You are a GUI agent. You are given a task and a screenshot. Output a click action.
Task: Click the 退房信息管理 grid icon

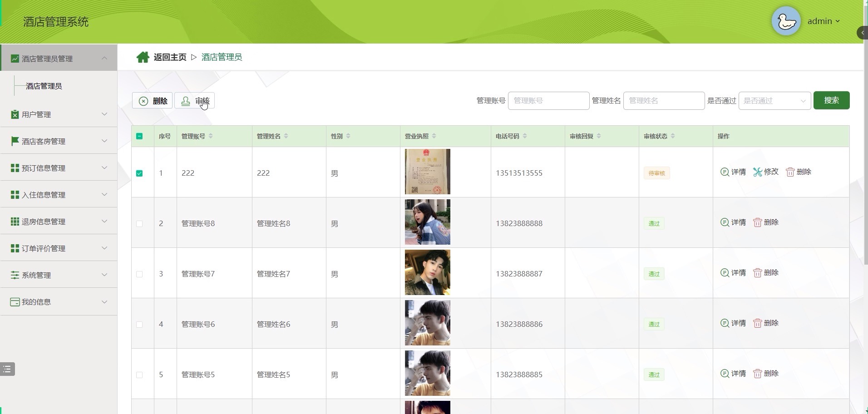(15, 222)
